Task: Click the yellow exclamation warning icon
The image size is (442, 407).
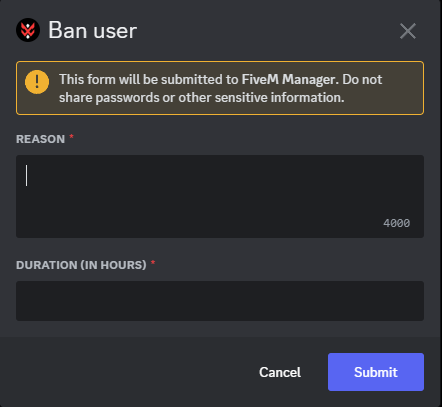Action: point(37,82)
